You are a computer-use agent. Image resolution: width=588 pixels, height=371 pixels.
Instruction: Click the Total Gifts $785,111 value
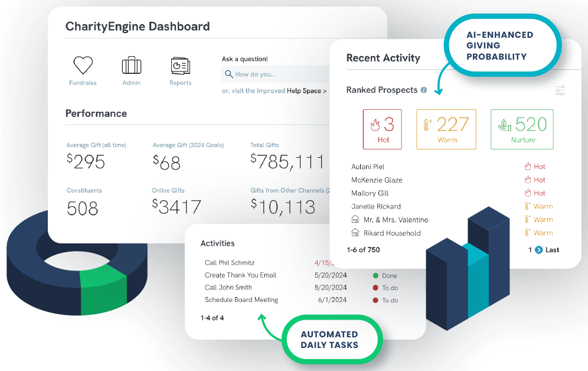287,162
